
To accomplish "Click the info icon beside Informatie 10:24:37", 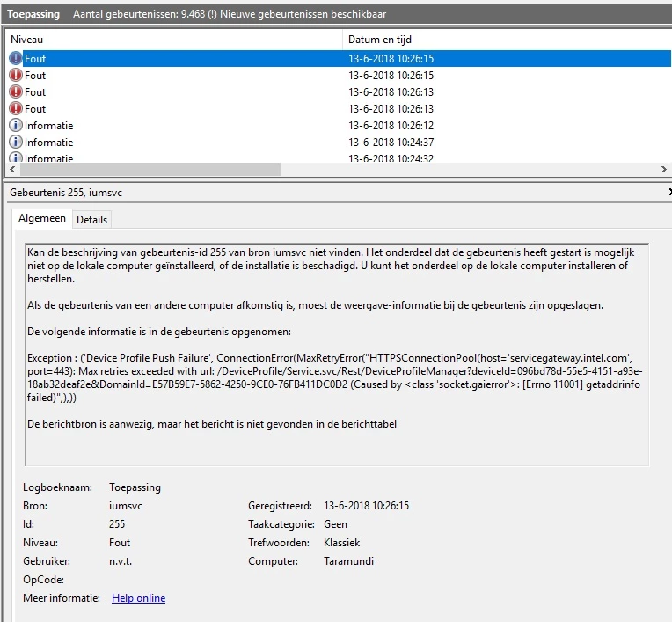I will pyautogui.click(x=16, y=142).
